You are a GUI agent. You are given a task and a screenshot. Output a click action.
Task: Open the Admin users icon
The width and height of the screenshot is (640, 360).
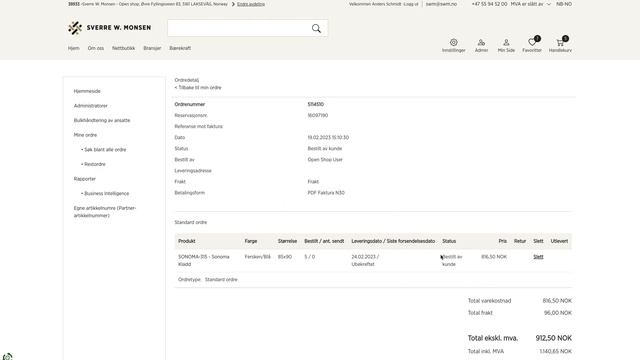click(481, 42)
